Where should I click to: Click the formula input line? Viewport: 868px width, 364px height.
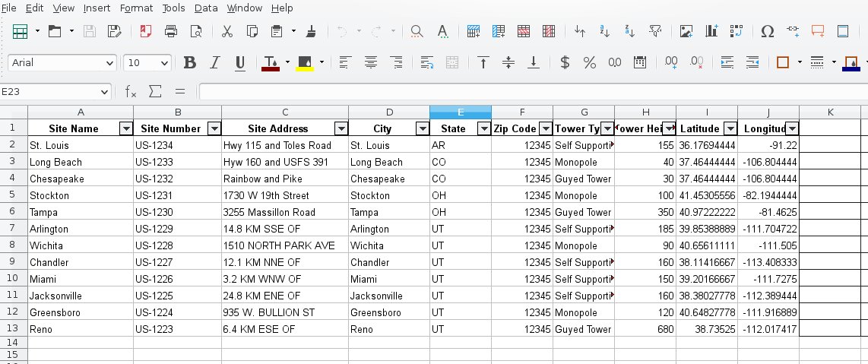pos(532,91)
